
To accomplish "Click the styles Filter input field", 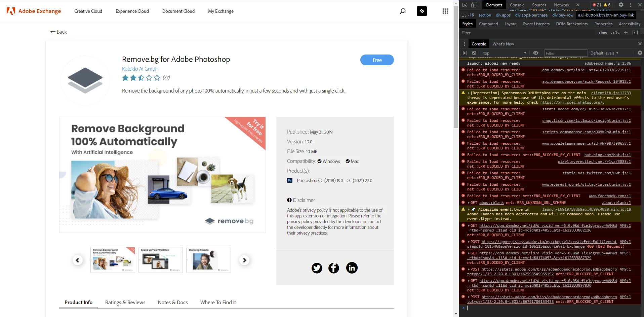I will (x=528, y=33).
